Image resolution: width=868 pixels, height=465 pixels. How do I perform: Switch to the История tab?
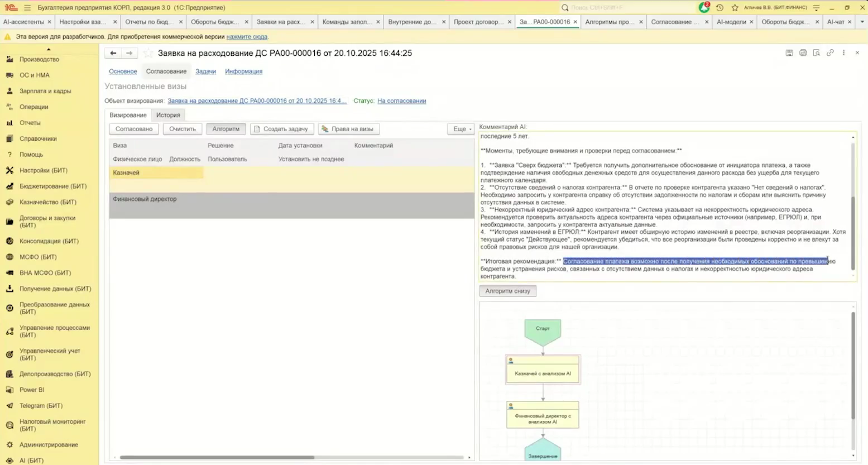pos(168,115)
